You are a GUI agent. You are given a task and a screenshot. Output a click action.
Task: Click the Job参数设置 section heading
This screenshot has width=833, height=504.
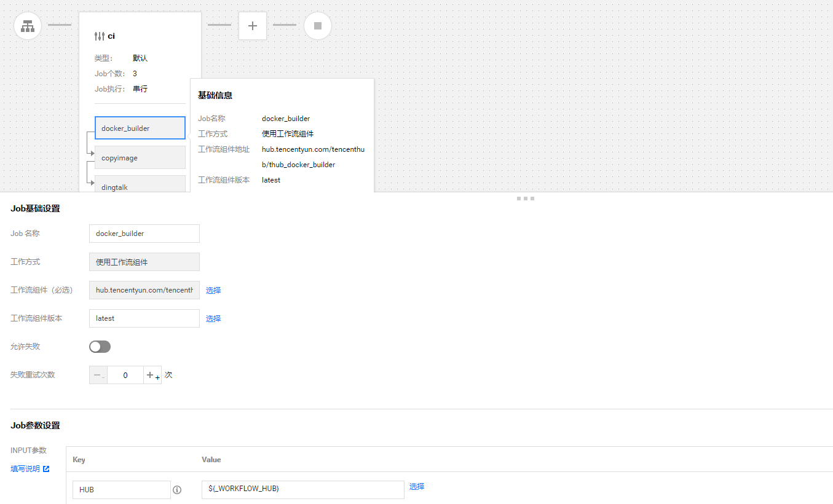(35, 425)
